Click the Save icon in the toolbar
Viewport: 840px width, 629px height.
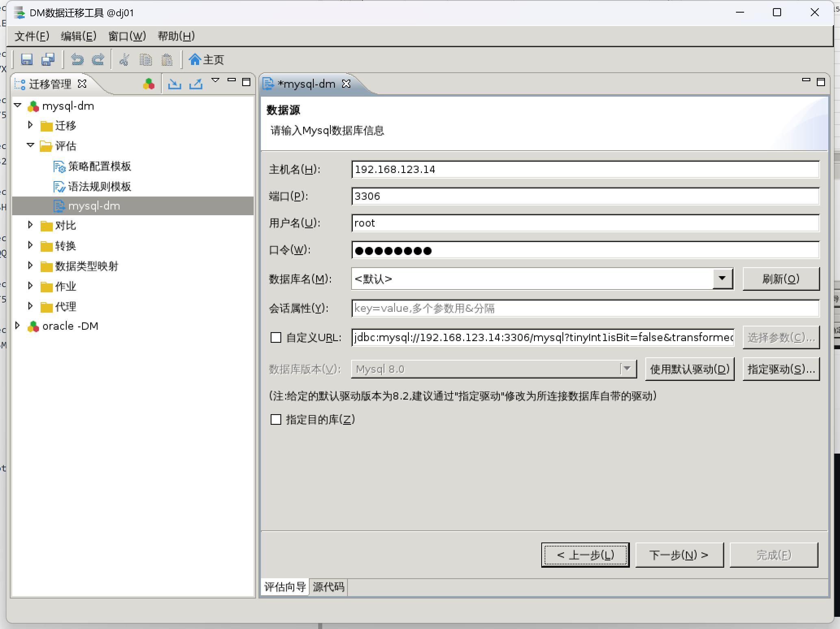click(x=27, y=60)
